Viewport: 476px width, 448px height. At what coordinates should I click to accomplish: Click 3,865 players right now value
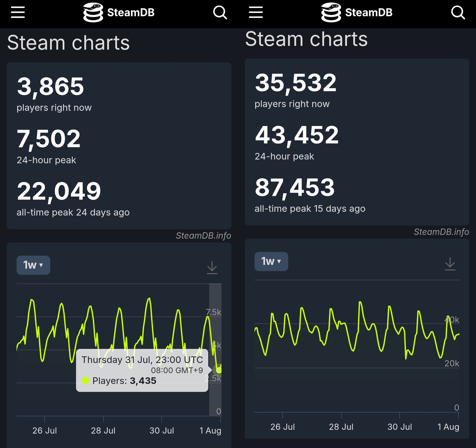[x=50, y=86]
